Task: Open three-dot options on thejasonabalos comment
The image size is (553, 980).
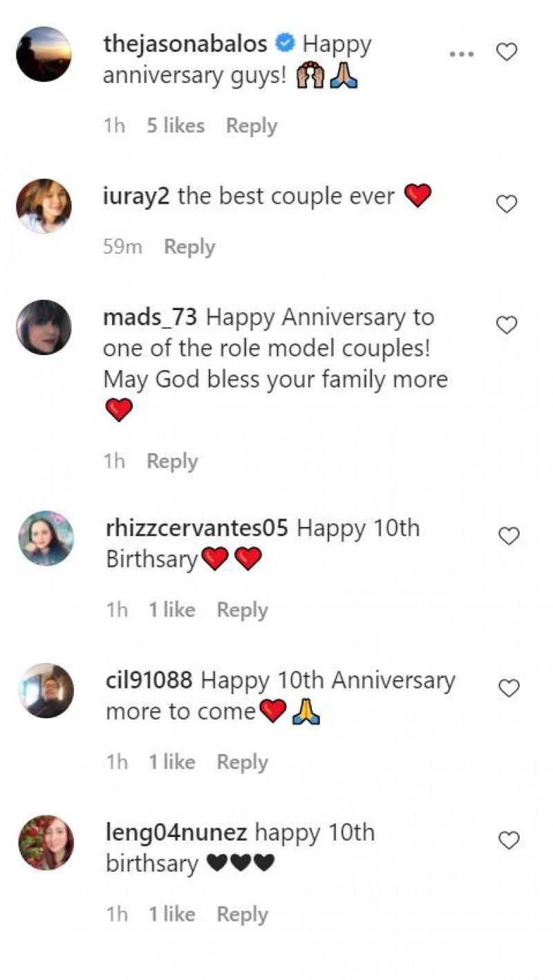Action: click(x=462, y=53)
